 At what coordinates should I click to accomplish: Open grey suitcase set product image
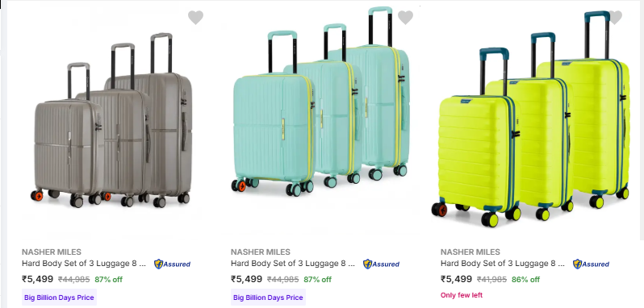(x=111, y=121)
